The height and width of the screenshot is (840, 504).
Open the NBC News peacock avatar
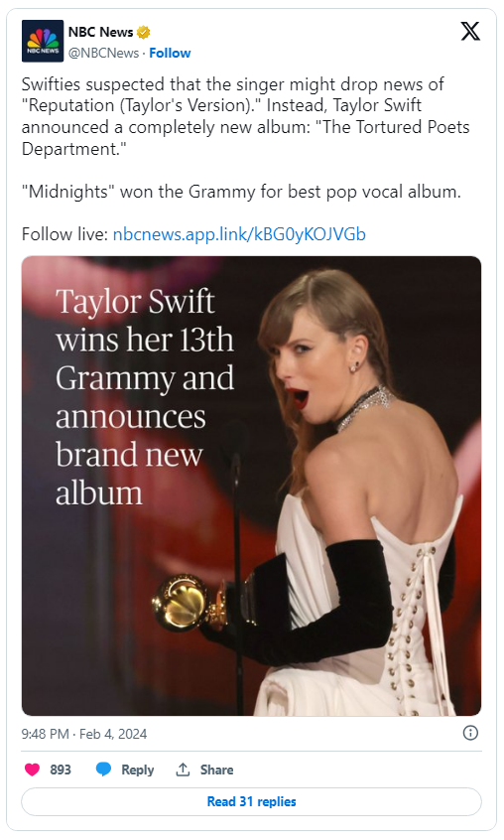pos(43,42)
